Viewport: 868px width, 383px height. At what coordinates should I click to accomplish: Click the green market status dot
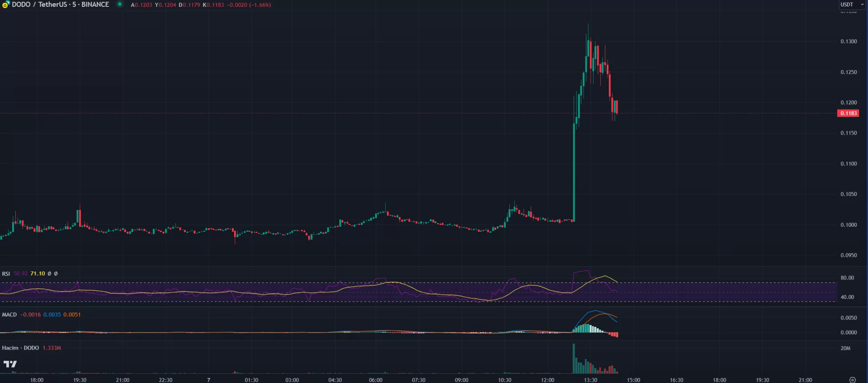[x=120, y=5]
